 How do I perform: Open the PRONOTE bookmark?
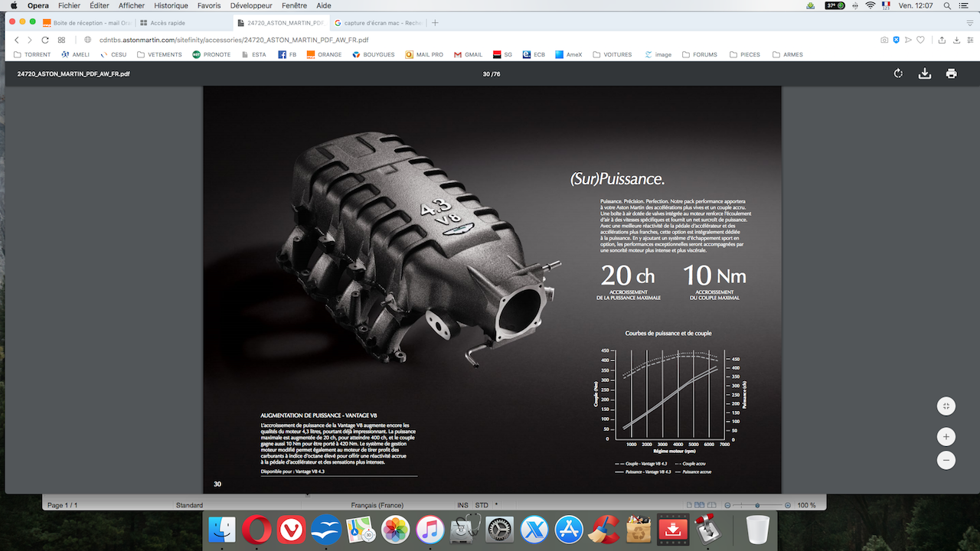(x=211, y=55)
